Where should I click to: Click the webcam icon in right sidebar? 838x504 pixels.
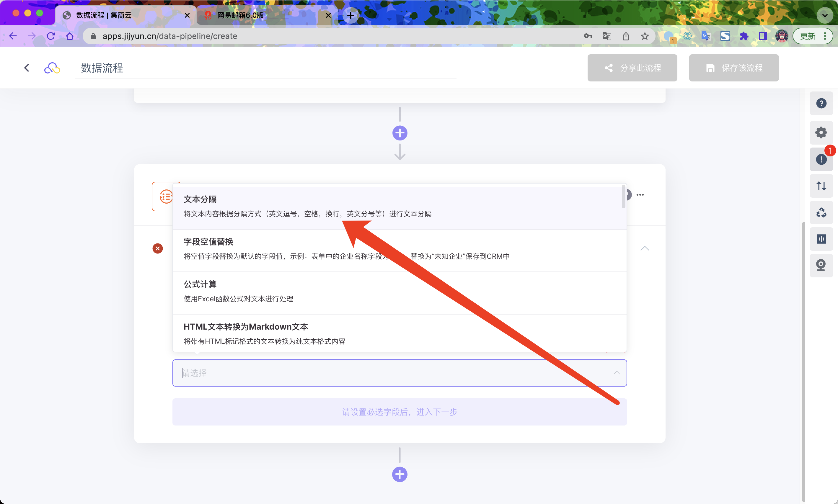pos(821,265)
